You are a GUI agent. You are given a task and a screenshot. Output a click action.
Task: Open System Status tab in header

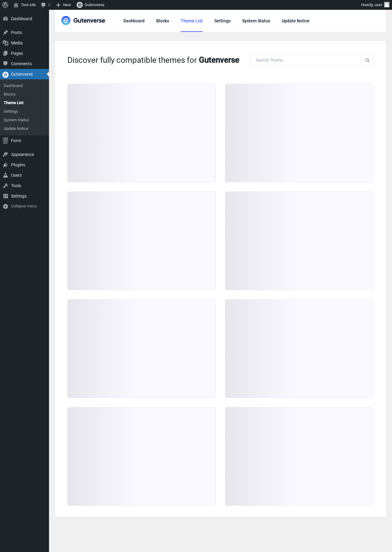[x=256, y=21]
